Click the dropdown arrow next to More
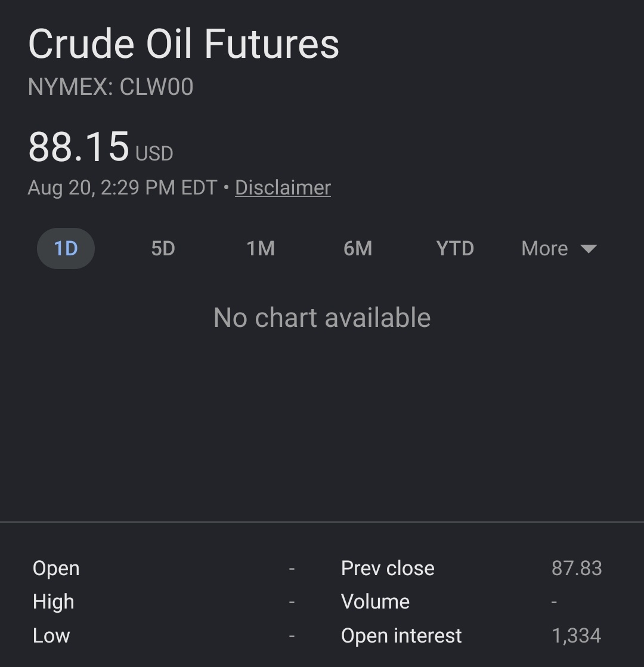 589,249
